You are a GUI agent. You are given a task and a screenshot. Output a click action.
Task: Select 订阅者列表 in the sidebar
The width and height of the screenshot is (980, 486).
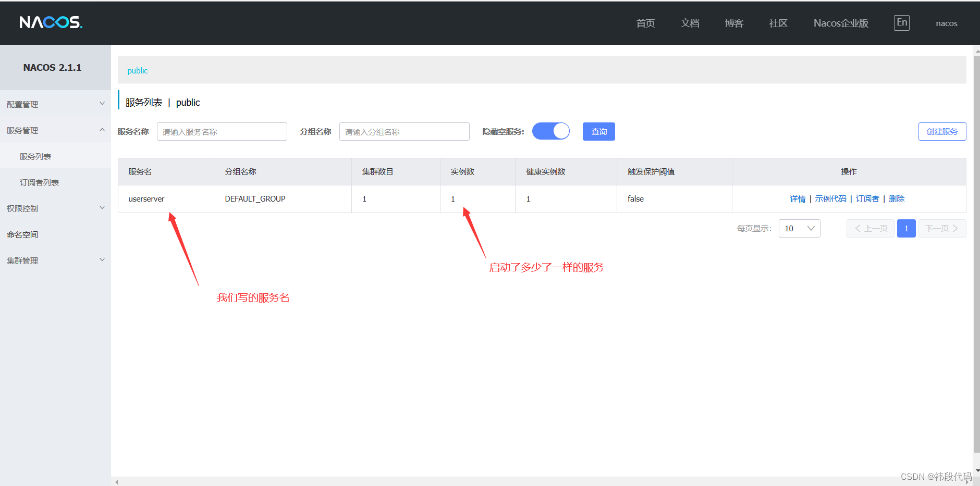pyautogui.click(x=55, y=182)
